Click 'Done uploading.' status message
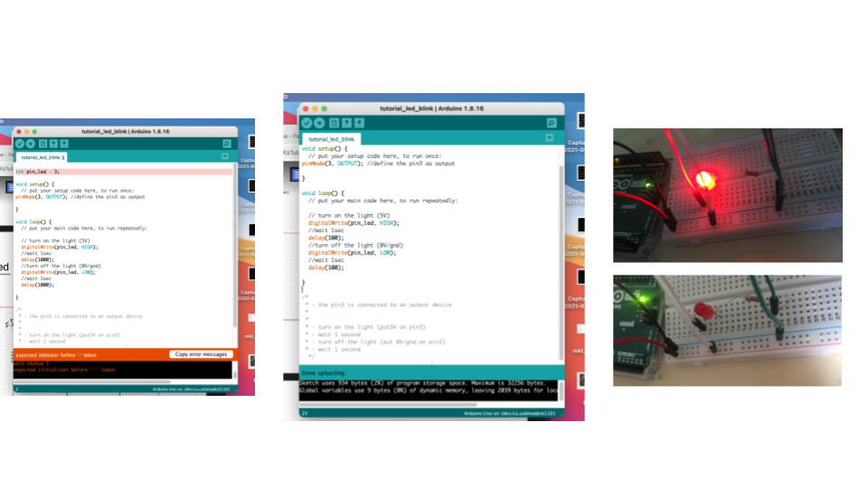 [x=324, y=373]
